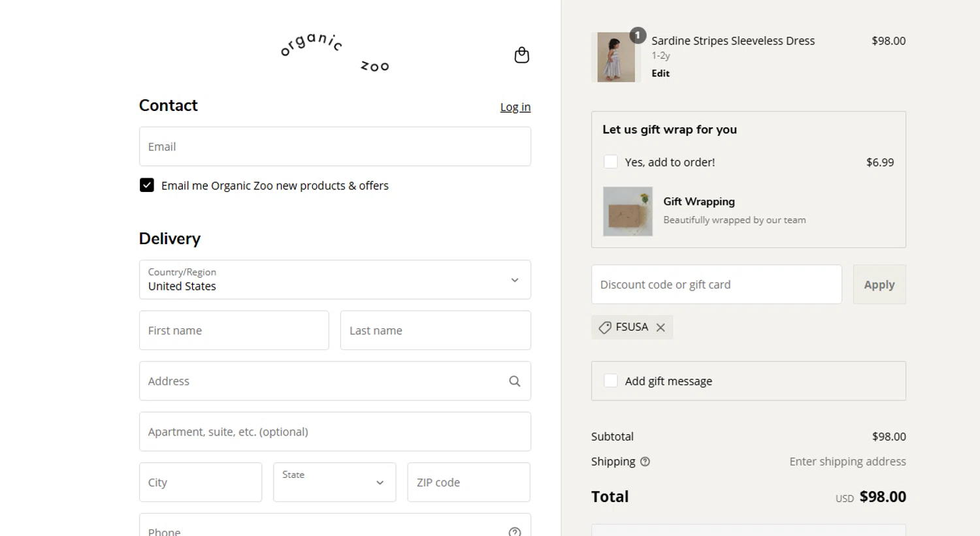Viewport: 980px width, 536px height.
Task: Click the Phone input field
Action: (x=335, y=526)
